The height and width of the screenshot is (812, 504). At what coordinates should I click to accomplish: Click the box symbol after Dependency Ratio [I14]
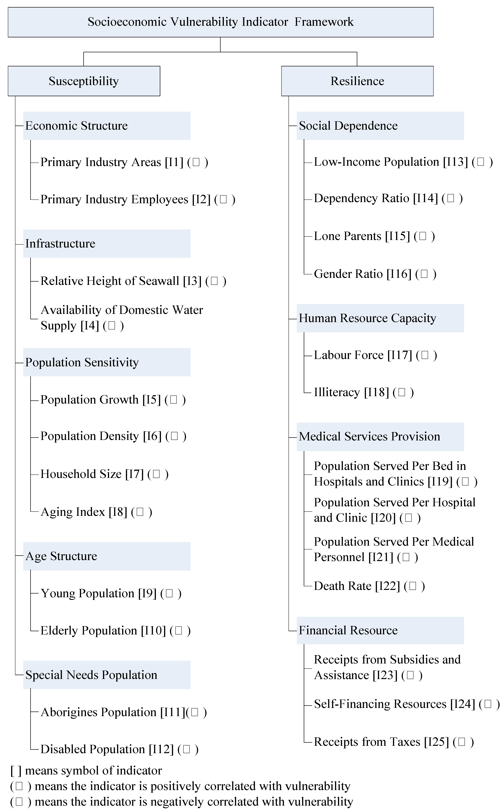[x=451, y=198]
